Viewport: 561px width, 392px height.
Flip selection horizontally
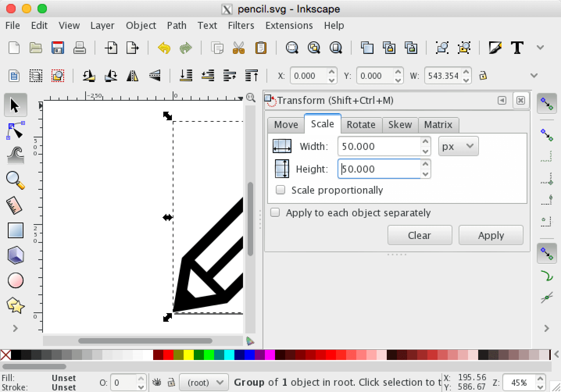132,76
